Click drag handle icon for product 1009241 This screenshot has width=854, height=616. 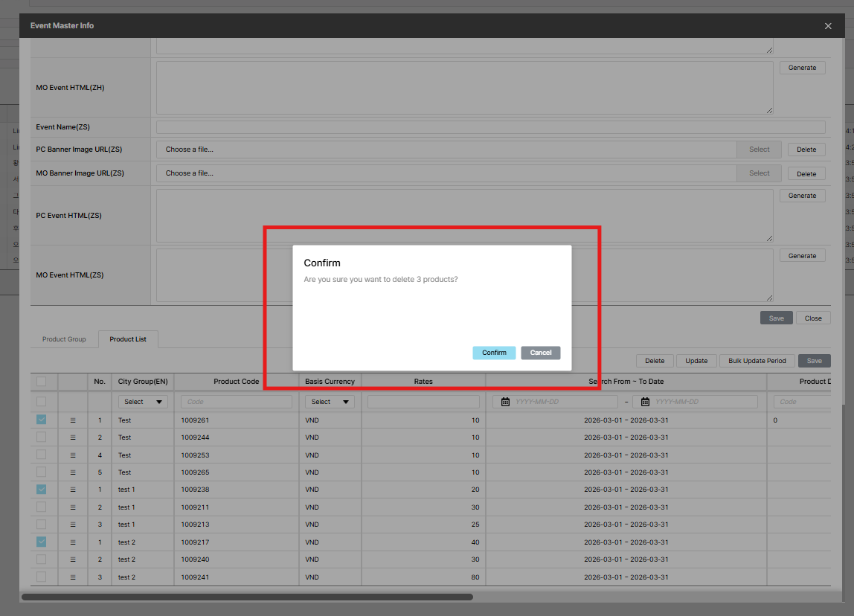tap(73, 577)
